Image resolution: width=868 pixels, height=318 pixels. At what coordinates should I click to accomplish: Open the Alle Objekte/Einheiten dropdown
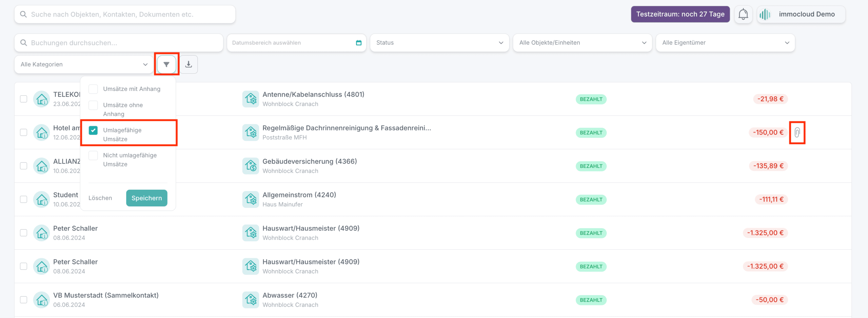coord(583,43)
